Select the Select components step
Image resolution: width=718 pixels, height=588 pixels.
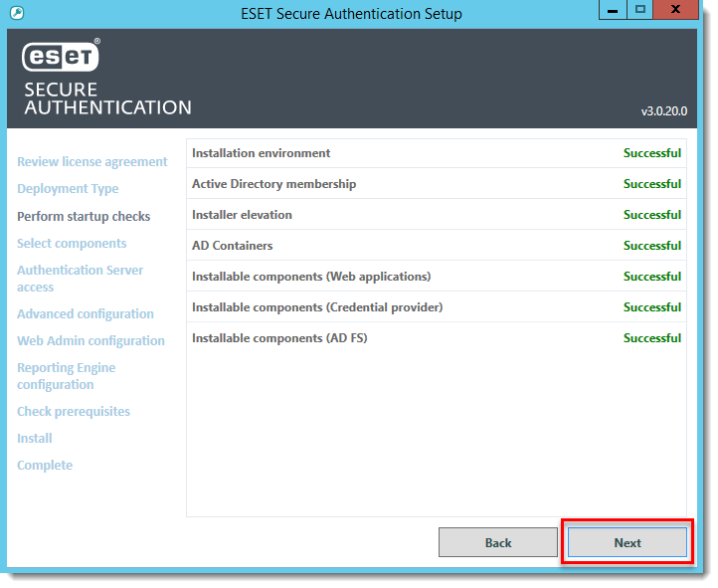pyautogui.click(x=72, y=243)
